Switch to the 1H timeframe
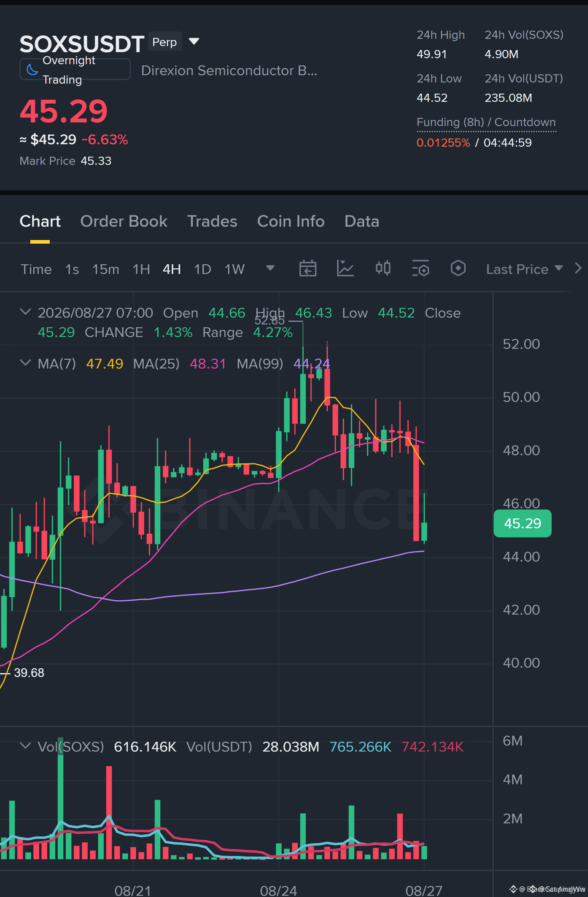The image size is (588, 897). pyautogui.click(x=141, y=269)
